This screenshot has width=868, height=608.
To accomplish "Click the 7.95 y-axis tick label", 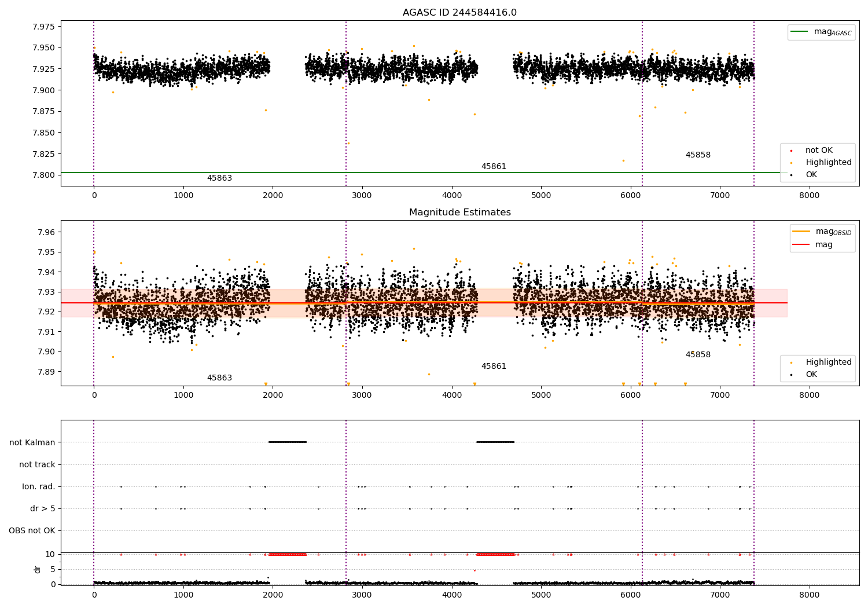I will coord(46,252).
